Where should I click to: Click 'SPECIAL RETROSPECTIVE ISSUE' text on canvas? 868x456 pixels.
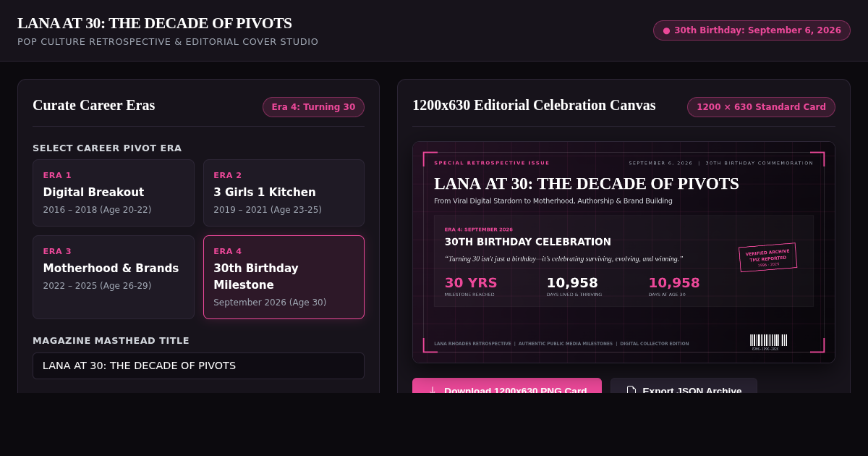pos(492,163)
